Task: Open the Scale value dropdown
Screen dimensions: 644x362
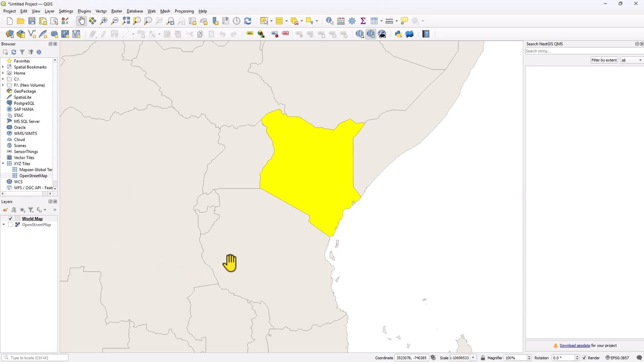Action: coord(473,358)
